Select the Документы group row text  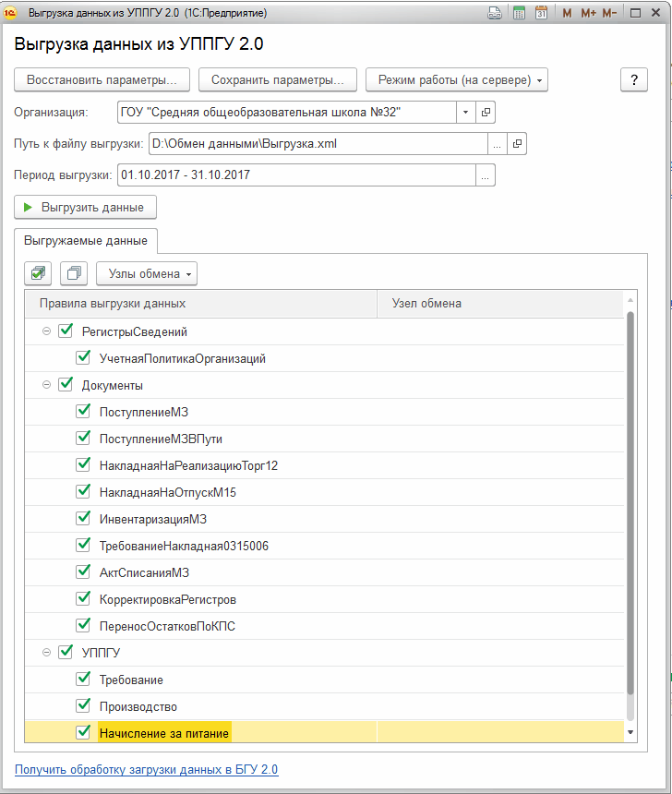point(113,386)
